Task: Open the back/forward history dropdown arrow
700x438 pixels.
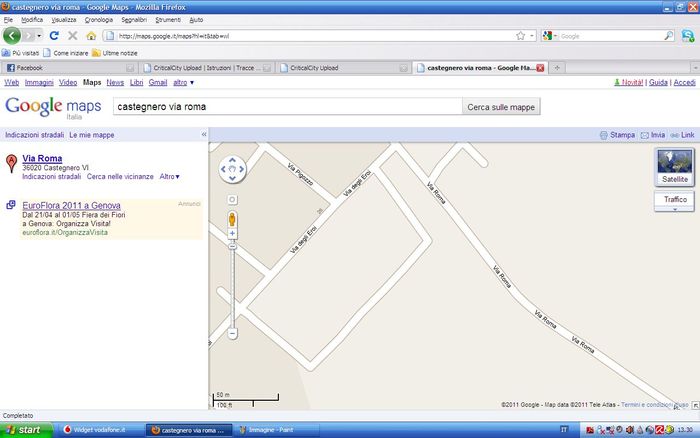Action: click(39, 36)
